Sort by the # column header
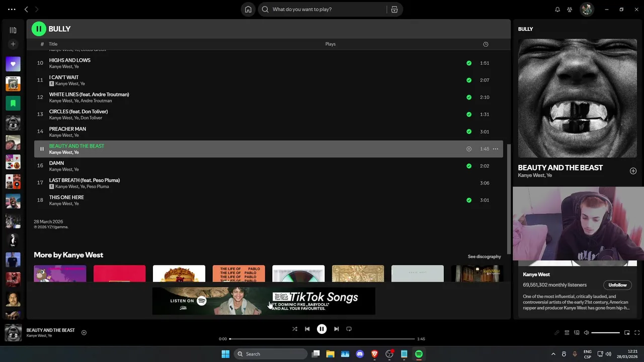The width and height of the screenshot is (644, 362). coord(42,44)
